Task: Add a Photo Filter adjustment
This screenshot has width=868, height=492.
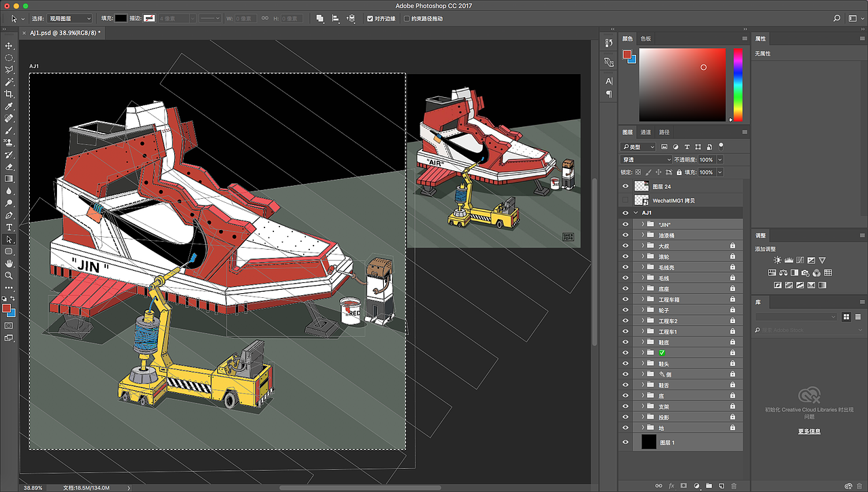Action: (x=806, y=273)
